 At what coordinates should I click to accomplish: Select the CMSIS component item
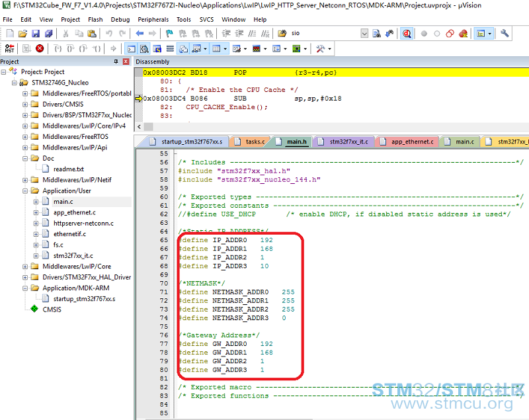tap(52, 310)
